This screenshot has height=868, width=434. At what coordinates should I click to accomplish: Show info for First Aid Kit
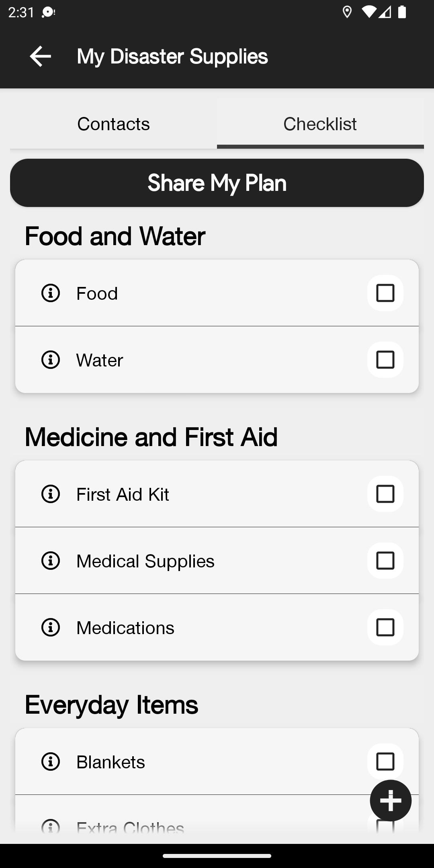[51, 494]
